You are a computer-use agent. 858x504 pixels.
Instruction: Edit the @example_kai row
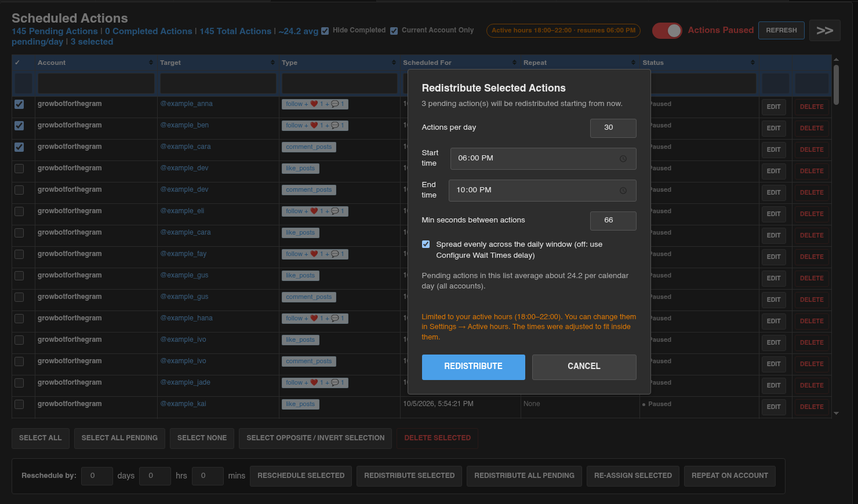773,407
